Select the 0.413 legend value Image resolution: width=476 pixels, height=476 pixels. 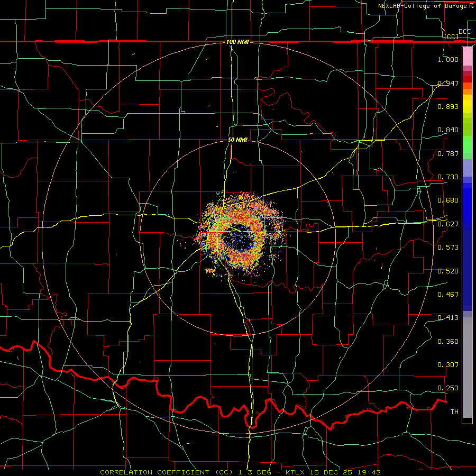tap(448, 318)
